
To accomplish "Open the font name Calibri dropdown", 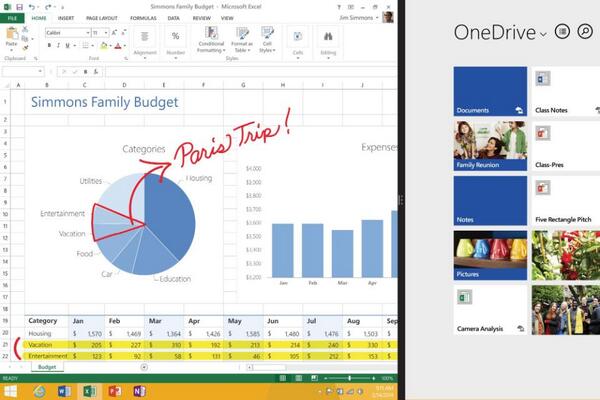I will [88, 33].
